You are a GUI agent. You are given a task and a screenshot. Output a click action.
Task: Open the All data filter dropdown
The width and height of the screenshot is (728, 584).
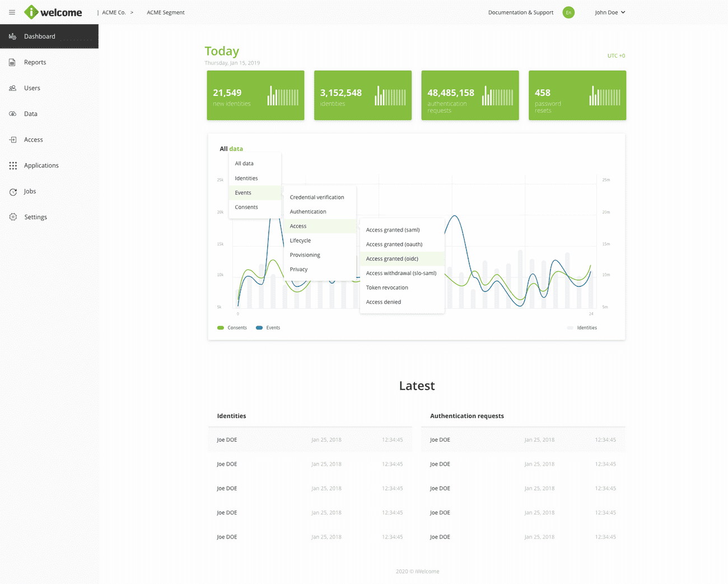coord(231,149)
